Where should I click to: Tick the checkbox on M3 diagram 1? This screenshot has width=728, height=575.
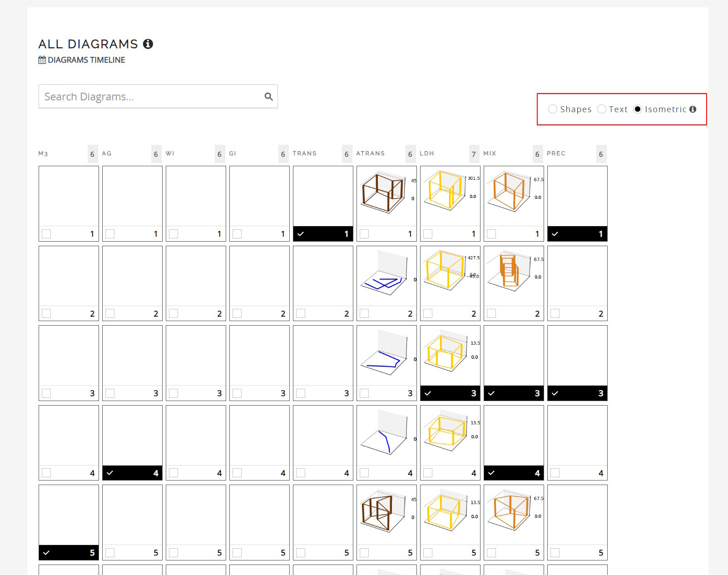coord(46,234)
